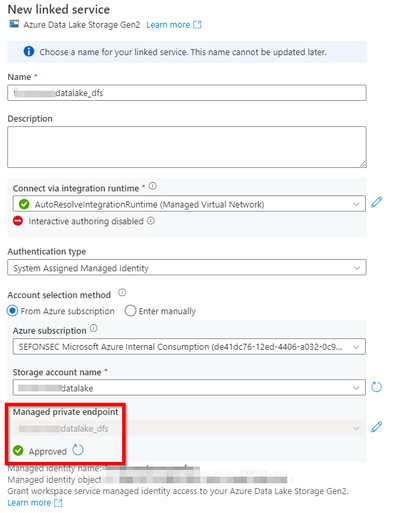The height and width of the screenshot is (513, 400).
Task: Click info icon beside Interactive authoring disabled
Action: (x=151, y=221)
